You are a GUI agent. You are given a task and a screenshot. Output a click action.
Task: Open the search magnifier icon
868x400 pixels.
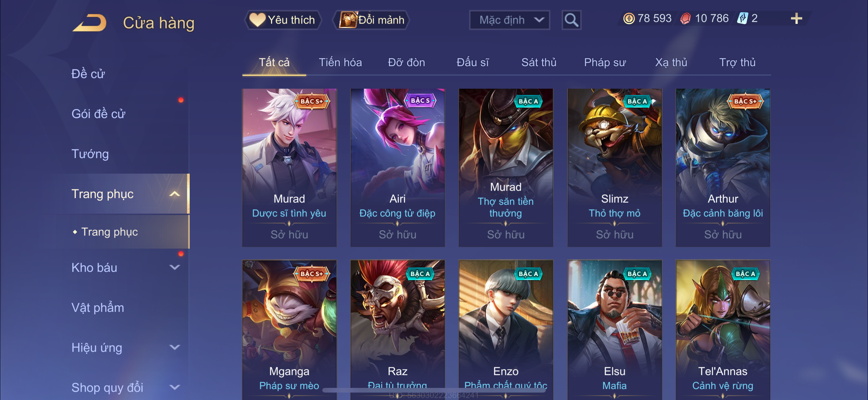(571, 20)
